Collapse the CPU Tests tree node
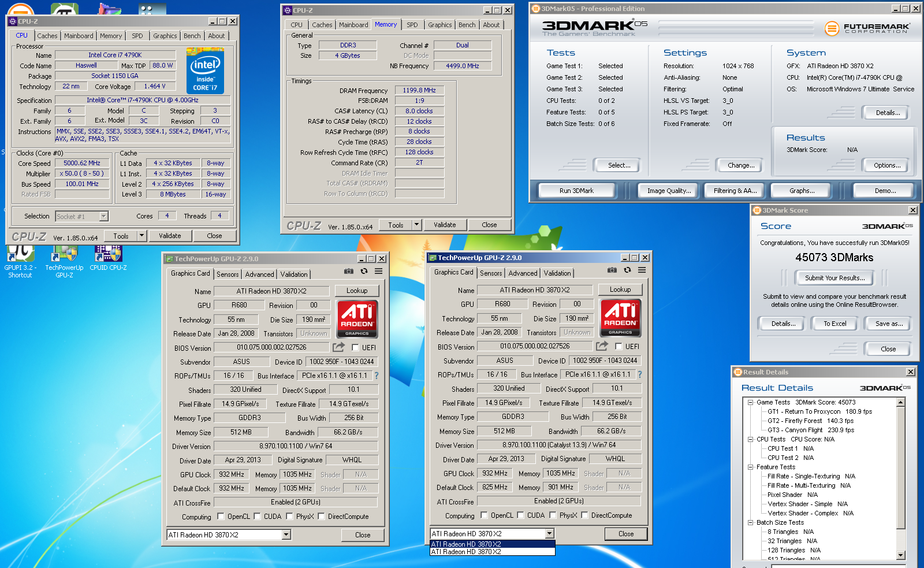This screenshot has width=924, height=568. (x=750, y=439)
